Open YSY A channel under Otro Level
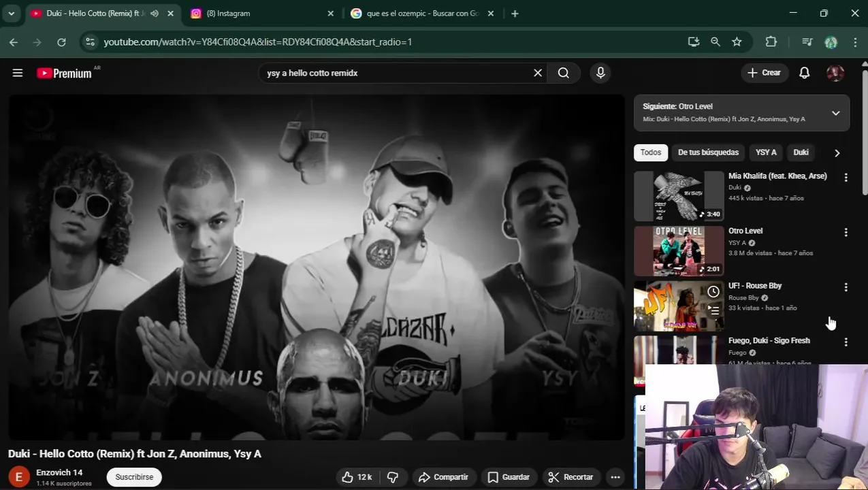 tap(737, 243)
